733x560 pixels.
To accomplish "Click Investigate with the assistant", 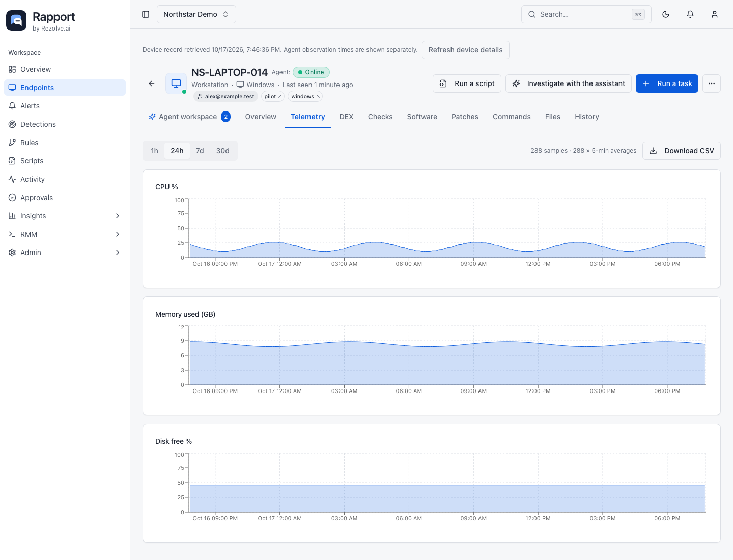I will pos(569,83).
